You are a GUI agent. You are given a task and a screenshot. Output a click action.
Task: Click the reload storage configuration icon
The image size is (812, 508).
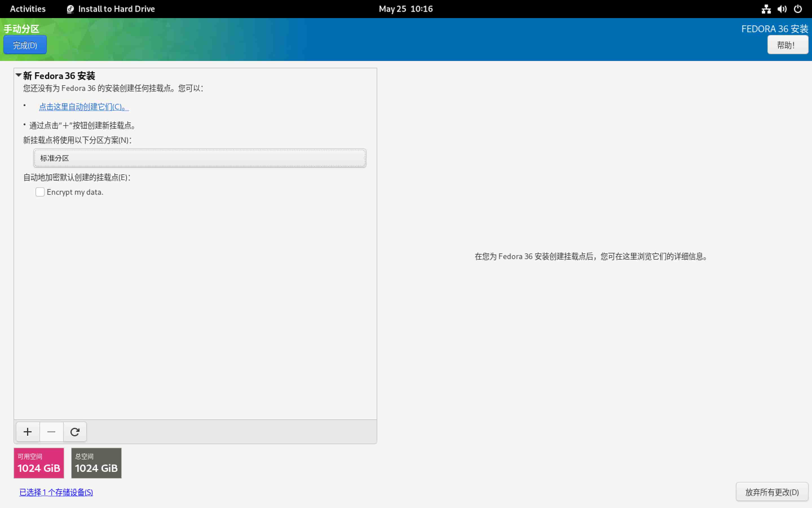(x=75, y=432)
